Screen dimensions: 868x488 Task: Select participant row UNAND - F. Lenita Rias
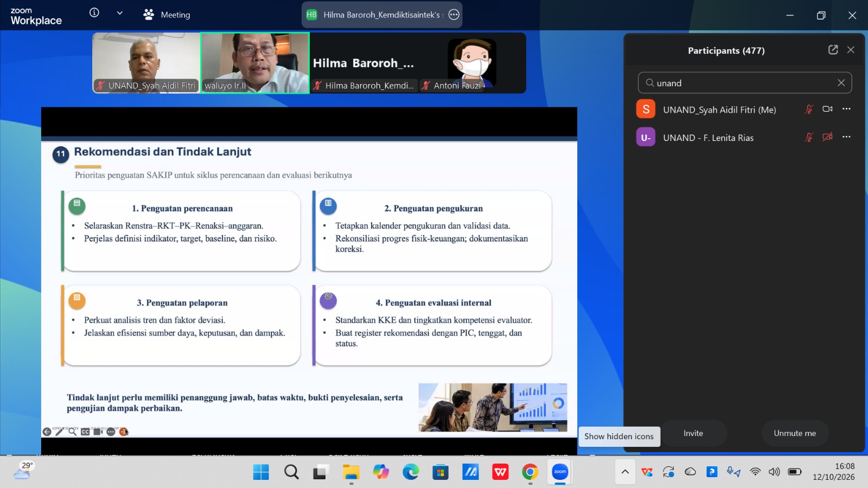(745, 138)
